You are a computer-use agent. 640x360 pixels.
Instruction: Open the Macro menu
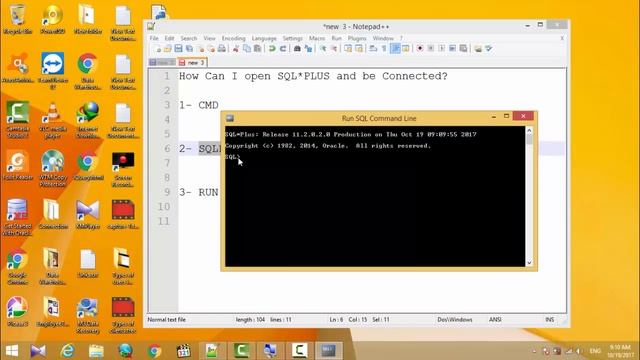point(317,38)
